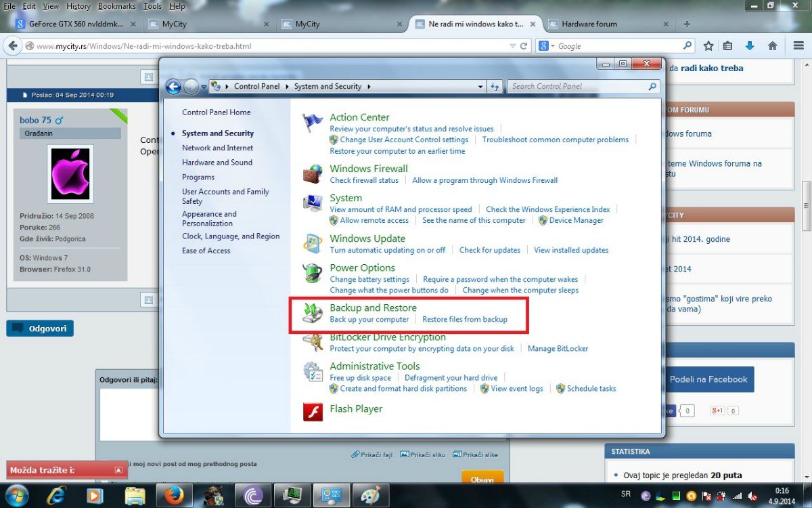Open recent pages dropdown beside forward arrow
Viewport: 812px width, 508px height.
point(204,87)
